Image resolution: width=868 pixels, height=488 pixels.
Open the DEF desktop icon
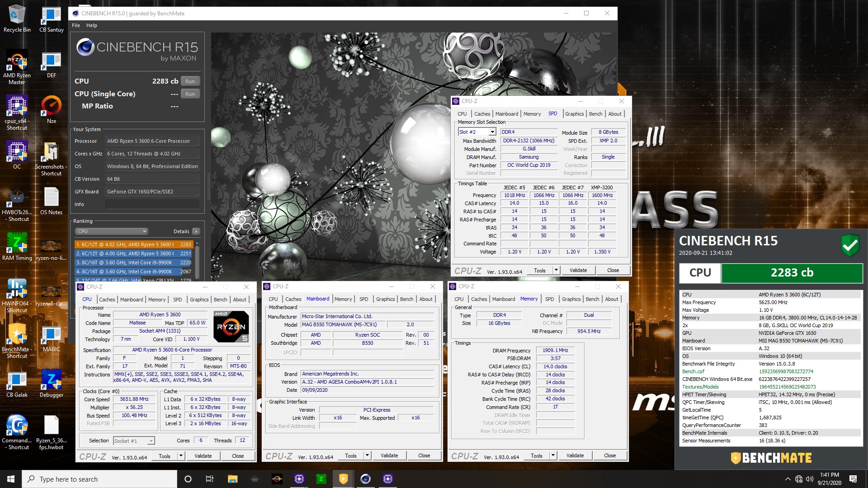[52, 64]
